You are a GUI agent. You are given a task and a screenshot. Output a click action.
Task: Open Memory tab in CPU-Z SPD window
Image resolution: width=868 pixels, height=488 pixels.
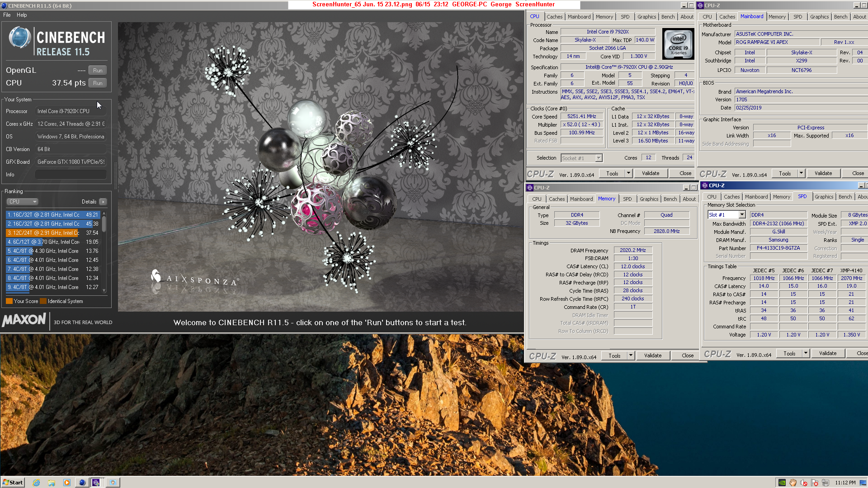[x=781, y=197]
